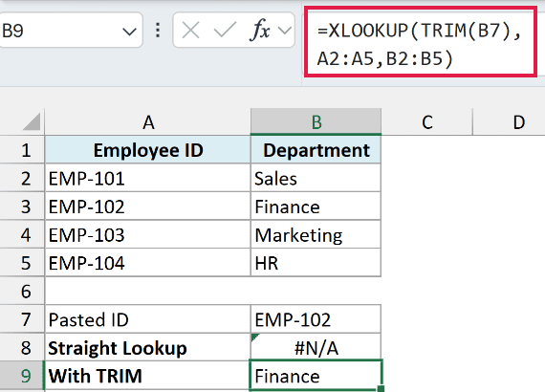This screenshot has width=545, height=392.
Task: Click the Straight Lookup label cell
Action: click(148, 347)
